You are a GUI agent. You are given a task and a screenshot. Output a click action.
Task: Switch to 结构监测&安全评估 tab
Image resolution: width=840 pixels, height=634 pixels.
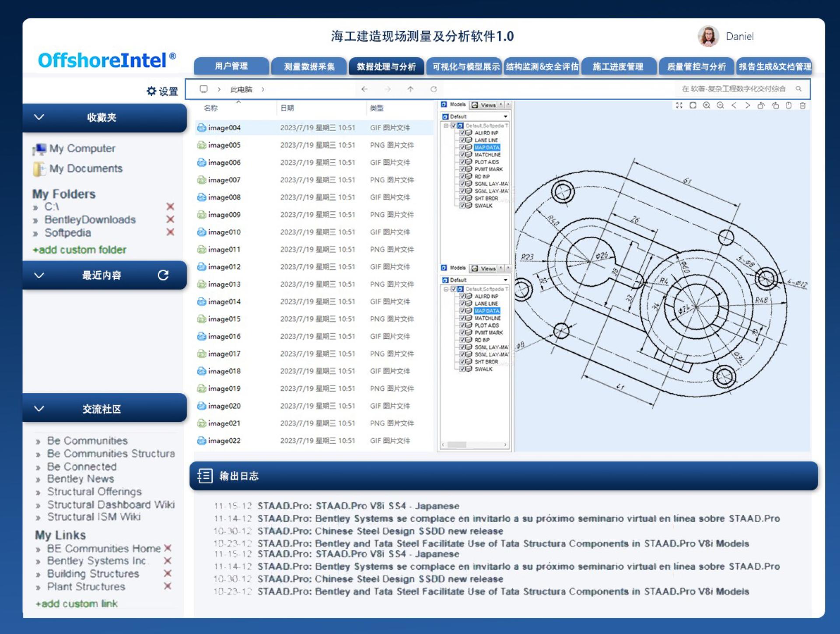tap(542, 66)
